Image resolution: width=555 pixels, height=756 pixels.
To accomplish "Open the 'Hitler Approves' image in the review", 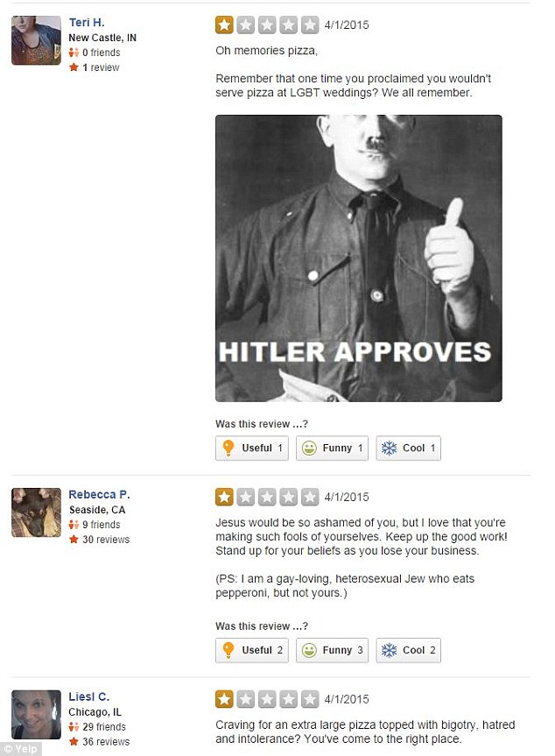I will (x=358, y=258).
